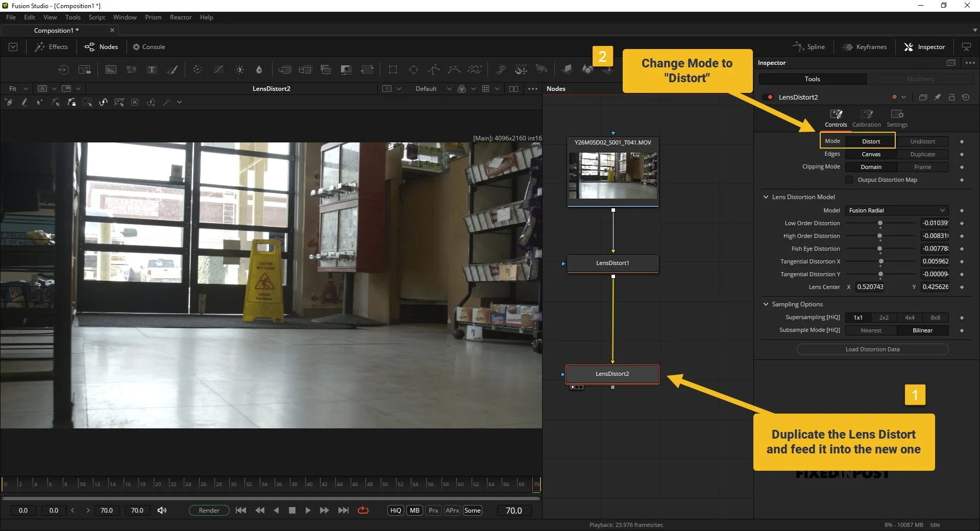The height and width of the screenshot is (531, 980).
Task: Toggle HiQ render quality
Action: tap(396, 510)
